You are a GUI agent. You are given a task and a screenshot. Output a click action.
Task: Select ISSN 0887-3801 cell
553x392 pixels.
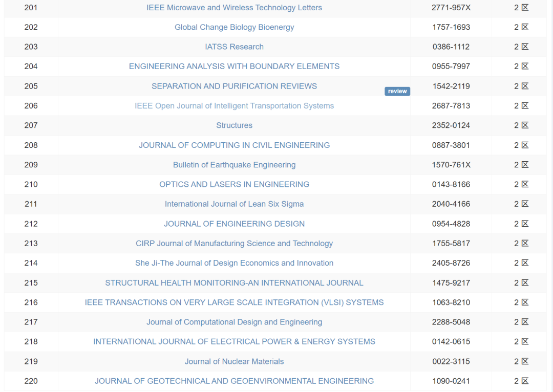(451, 145)
